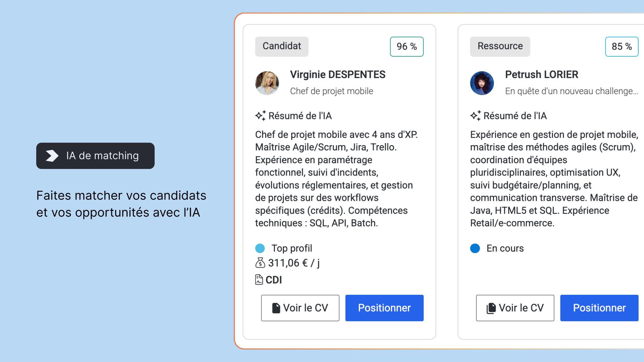Click the AI sparkles icon on Petrush's Résumé de l'IA
This screenshot has height=362, width=644.
coord(475,116)
